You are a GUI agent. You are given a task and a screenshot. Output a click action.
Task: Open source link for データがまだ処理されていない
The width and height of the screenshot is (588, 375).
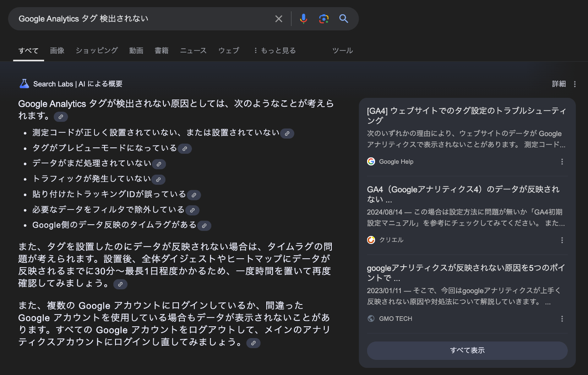(x=159, y=164)
